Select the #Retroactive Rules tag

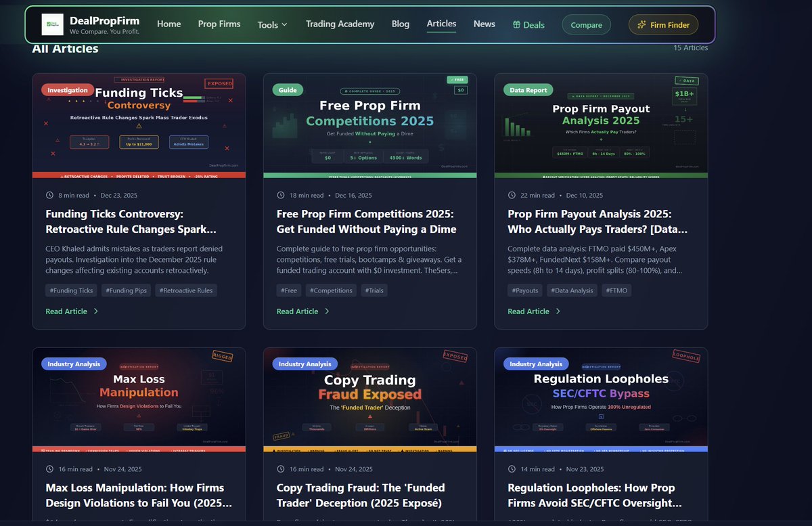[186, 290]
